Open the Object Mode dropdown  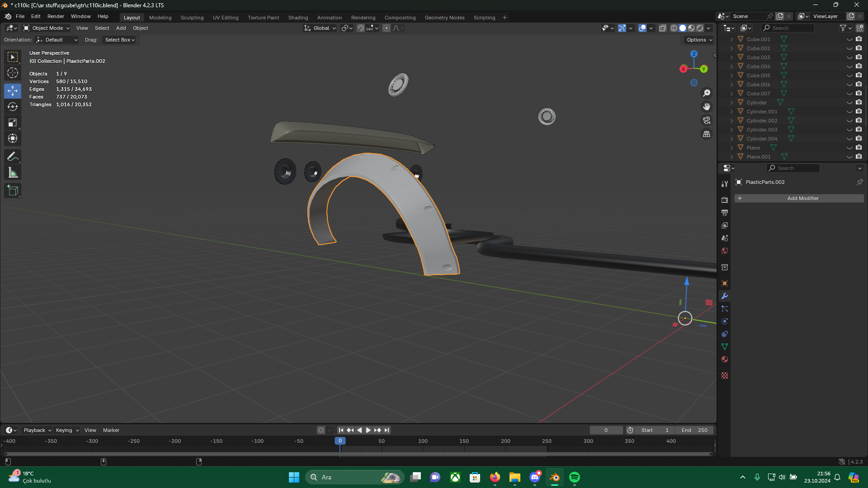(x=47, y=28)
